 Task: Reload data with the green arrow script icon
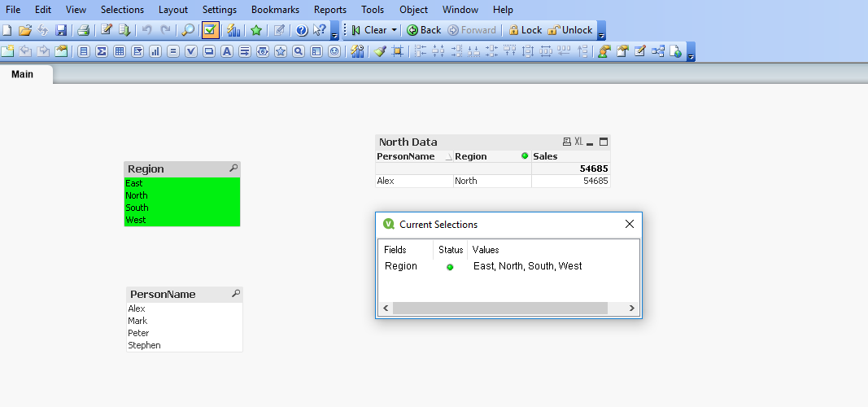coord(124,30)
